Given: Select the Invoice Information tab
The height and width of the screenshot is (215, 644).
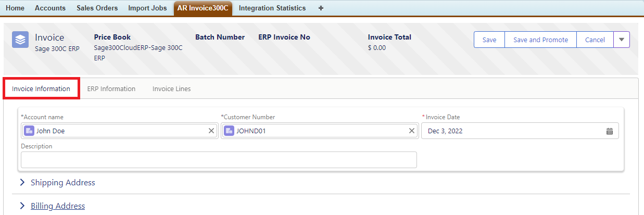Looking at the screenshot, I should tap(41, 89).
